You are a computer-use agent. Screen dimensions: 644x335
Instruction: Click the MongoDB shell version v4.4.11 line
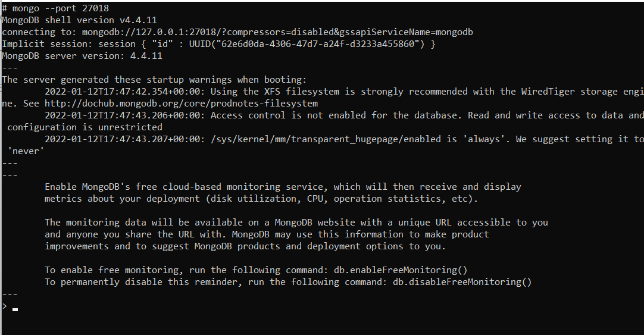[79, 20]
